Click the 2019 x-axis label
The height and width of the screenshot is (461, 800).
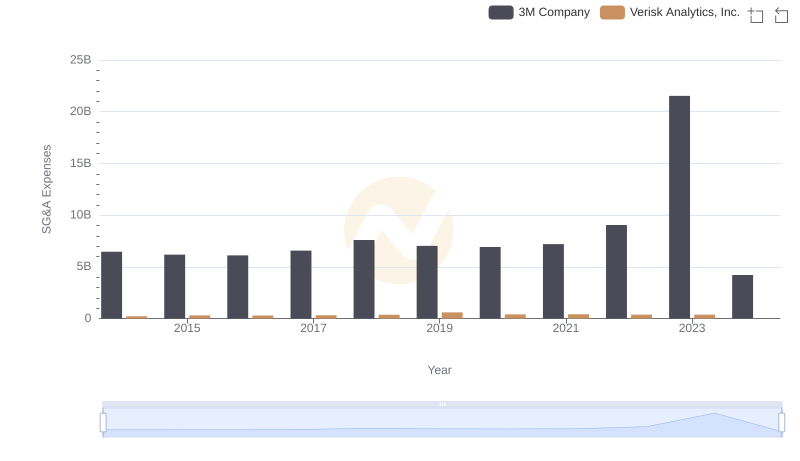439,328
